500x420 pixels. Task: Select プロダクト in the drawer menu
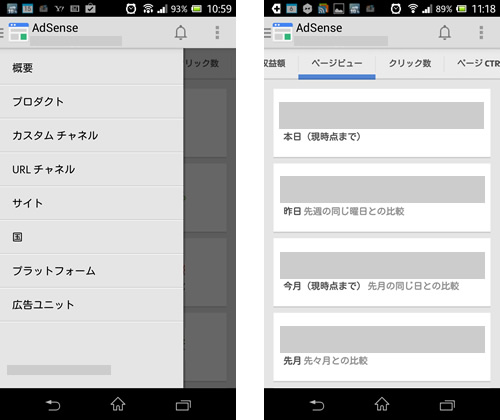(91, 102)
